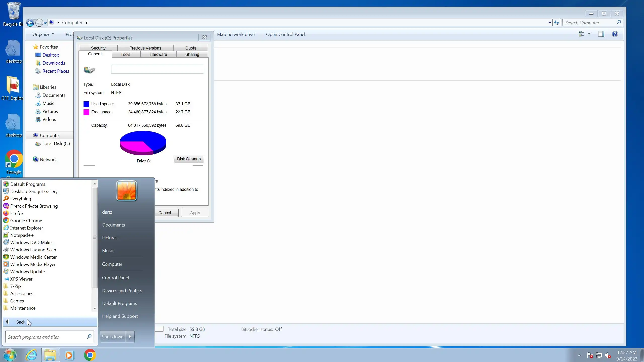Launch Everything from the start menu

(x=21, y=199)
